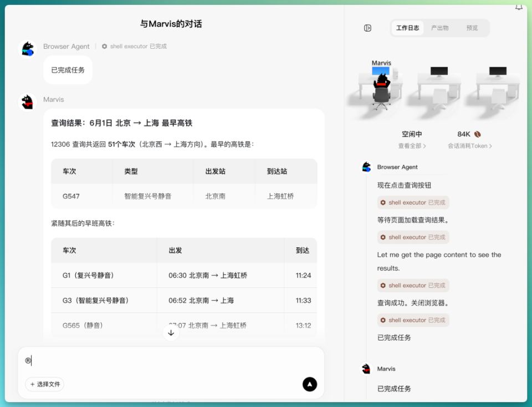Click G3（智能复兴号静音）row cell
Image resolution: width=532 pixels, height=407 pixels.
[104, 301]
